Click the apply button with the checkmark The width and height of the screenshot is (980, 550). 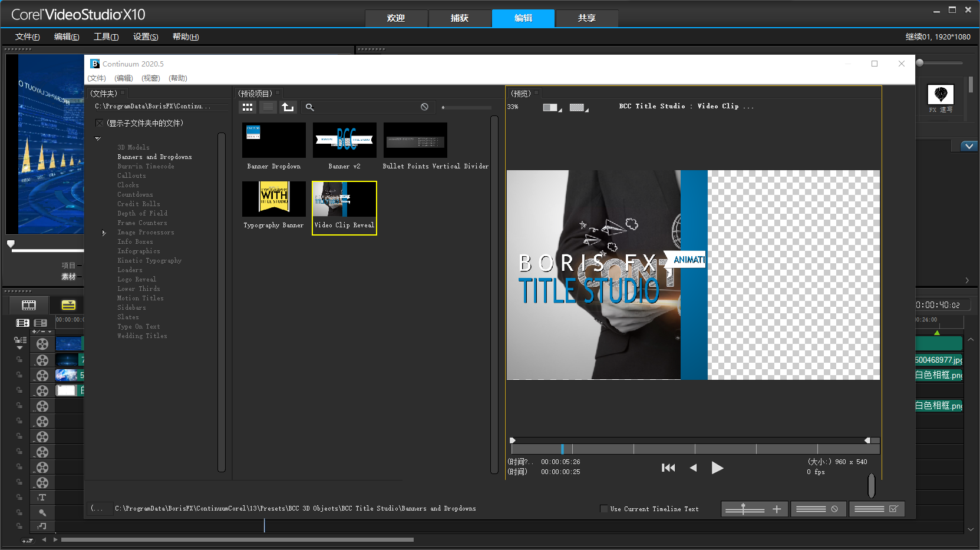pyautogui.click(x=876, y=509)
